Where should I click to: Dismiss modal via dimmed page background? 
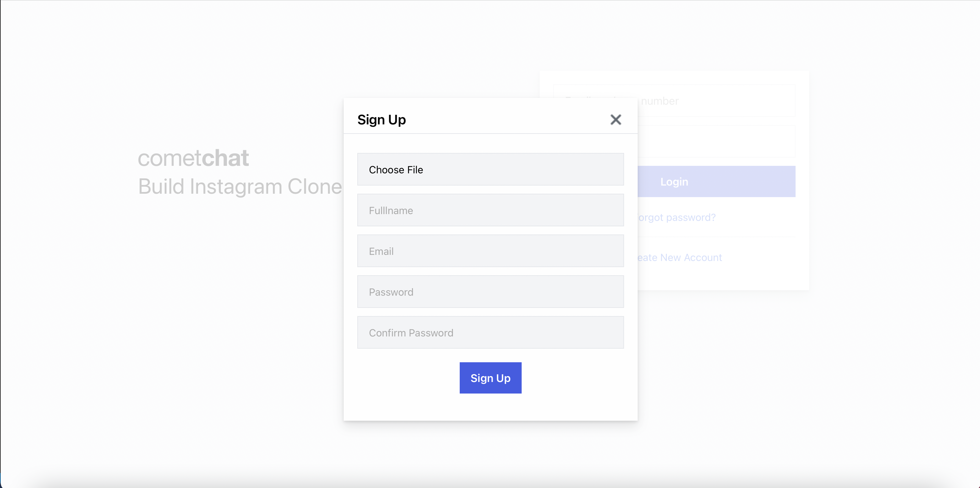[x=171, y=323]
